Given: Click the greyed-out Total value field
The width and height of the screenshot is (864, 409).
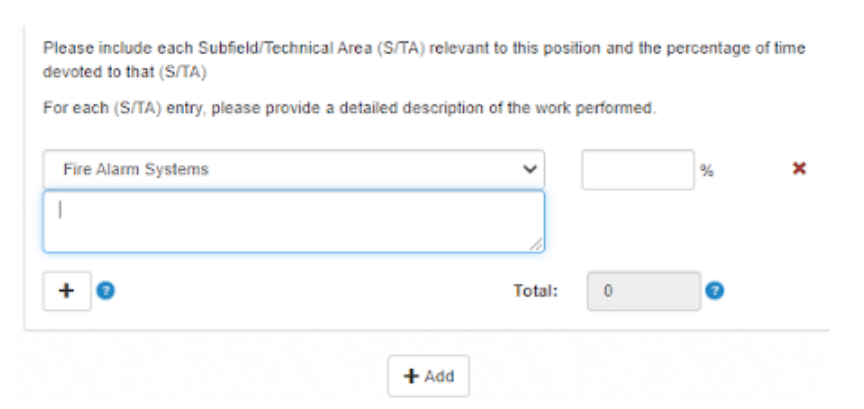Looking at the screenshot, I should click(644, 292).
